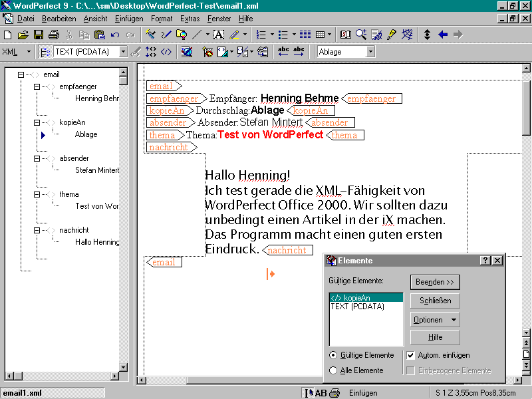Click the web spider icon in toolbar
532x399 pixels.
[407, 35]
